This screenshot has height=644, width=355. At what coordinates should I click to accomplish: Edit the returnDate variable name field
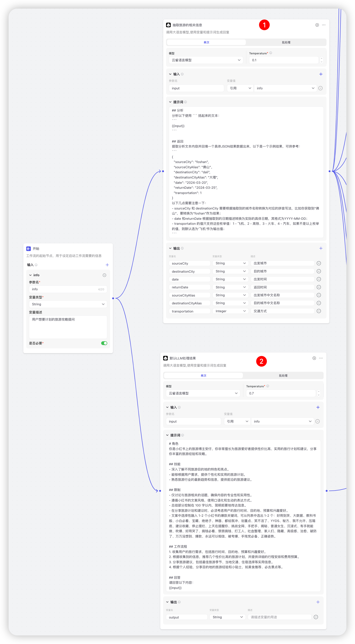click(x=190, y=287)
